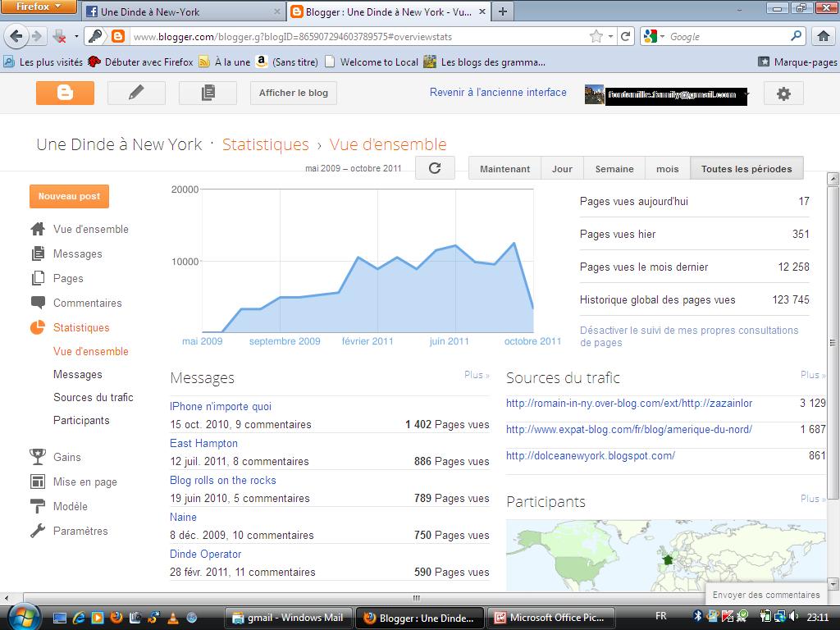Screen dimensions: 840x630
Task: Click Plus link next to Messages heading
Action: (x=477, y=374)
